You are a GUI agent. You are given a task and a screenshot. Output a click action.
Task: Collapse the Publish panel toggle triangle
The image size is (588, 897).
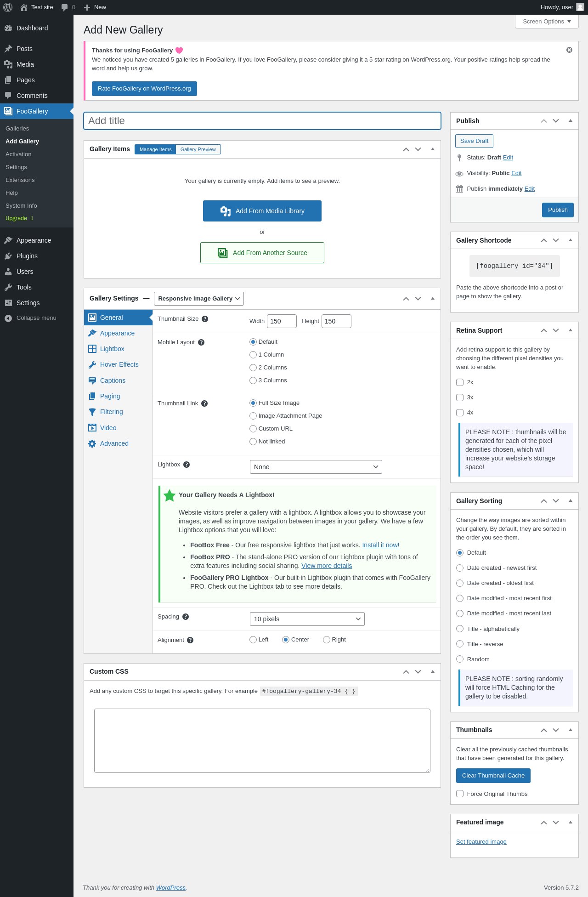click(571, 121)
